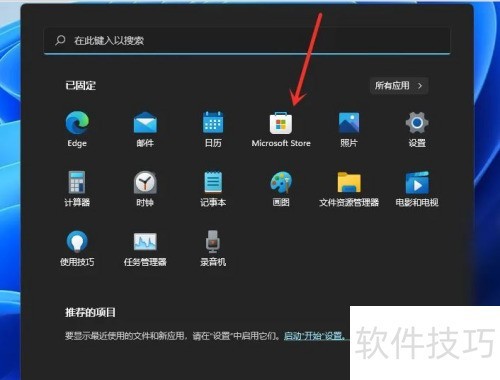Click the search magnifier icon
The width and height of the screenshot is (500, 380).
(x=60, y=40)
